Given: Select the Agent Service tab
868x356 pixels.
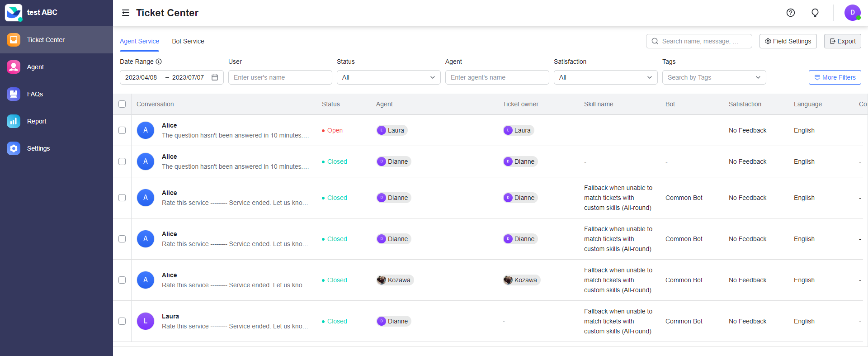Looking at the screenshot, I should (x=139, y=41).
